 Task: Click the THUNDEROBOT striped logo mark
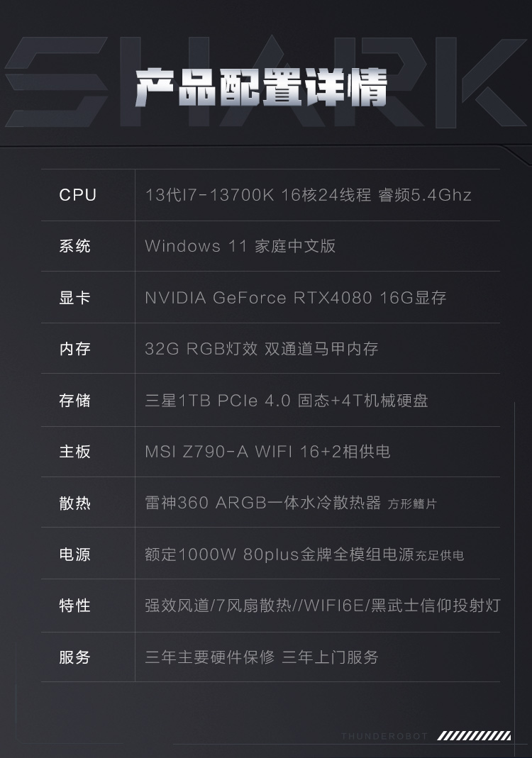[474, 736]
